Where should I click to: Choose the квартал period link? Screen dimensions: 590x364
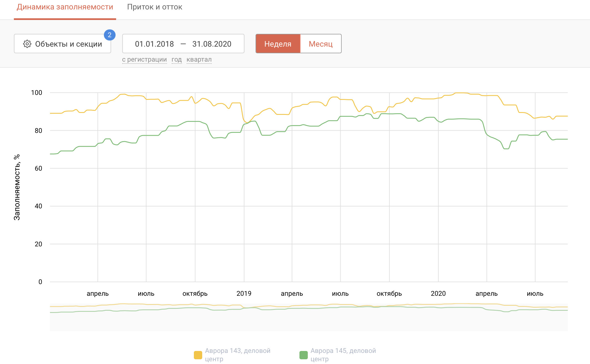pos(199,59)
